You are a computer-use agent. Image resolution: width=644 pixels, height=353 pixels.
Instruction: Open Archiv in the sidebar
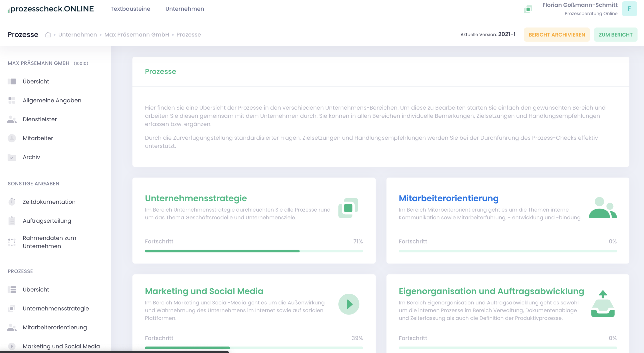tap(31, 157)
